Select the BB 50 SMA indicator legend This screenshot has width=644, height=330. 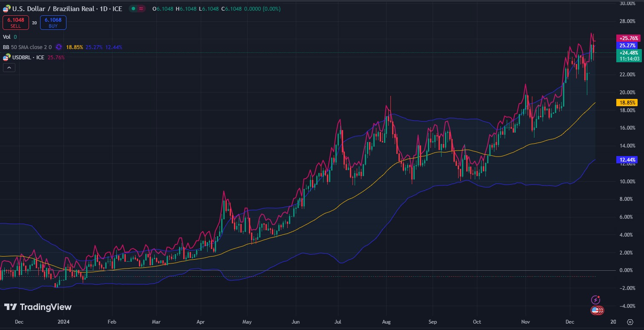coord(27,47)
